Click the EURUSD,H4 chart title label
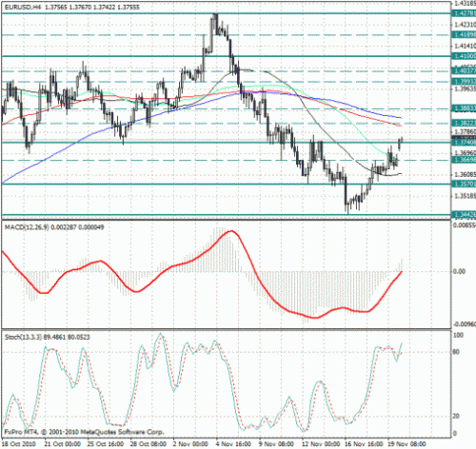Viewport: 476px width, 449px height. [x=23, y=7]
